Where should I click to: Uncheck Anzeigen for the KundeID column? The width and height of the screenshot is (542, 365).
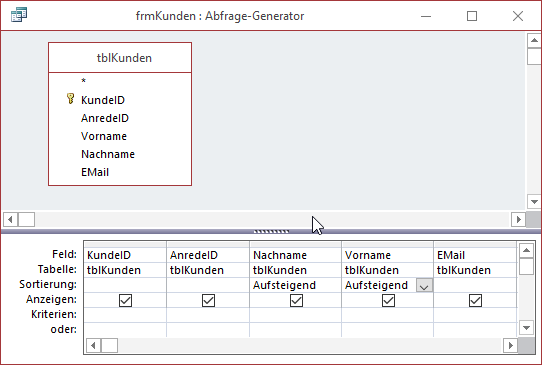pyautogui.click(x=125, y=300)
